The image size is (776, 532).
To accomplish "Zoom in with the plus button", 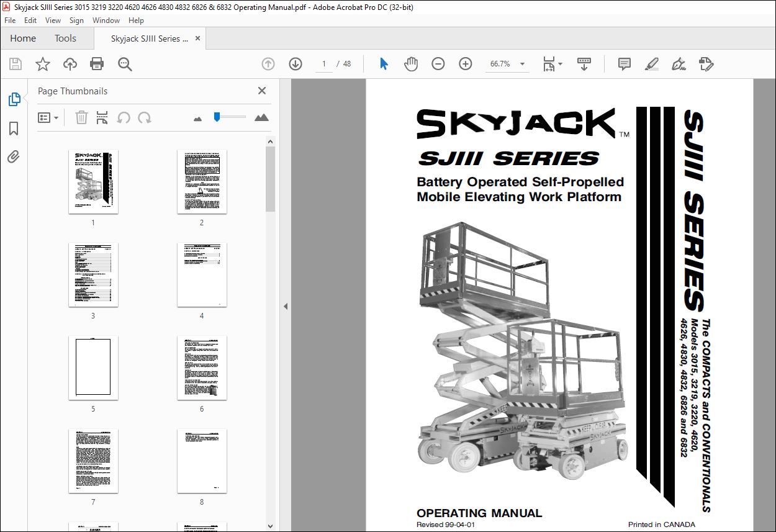I will 466,63.
